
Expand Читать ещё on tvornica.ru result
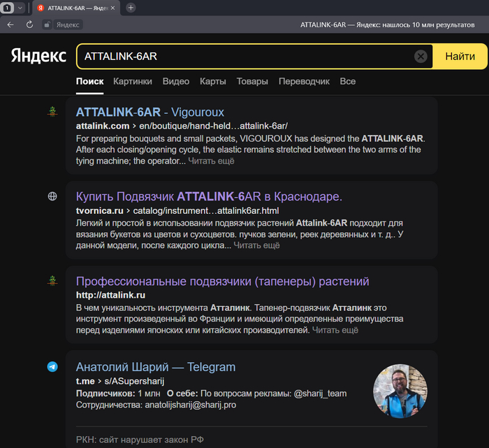pyautogui.click(x=256, y=245)
